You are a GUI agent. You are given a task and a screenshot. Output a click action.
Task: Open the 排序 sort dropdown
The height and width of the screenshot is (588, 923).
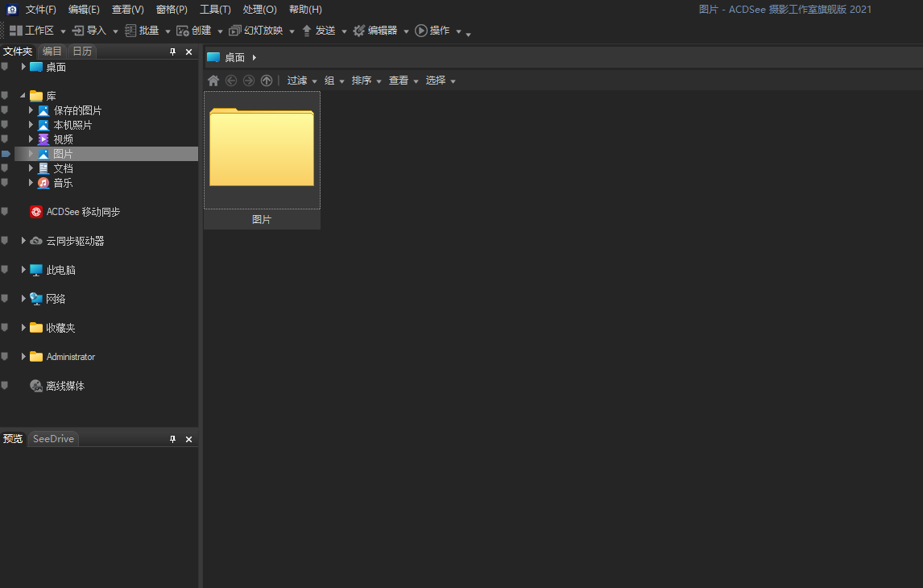point(366,81)
